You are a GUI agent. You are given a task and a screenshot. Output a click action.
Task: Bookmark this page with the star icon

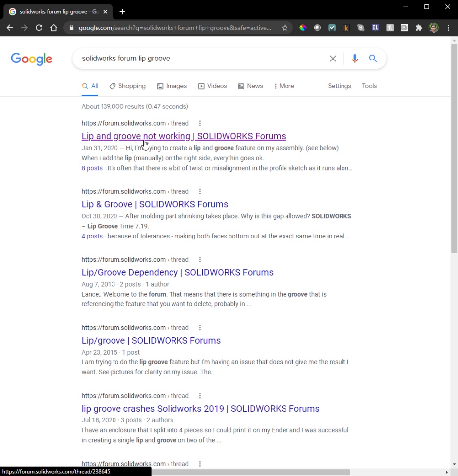pos(285,28)
